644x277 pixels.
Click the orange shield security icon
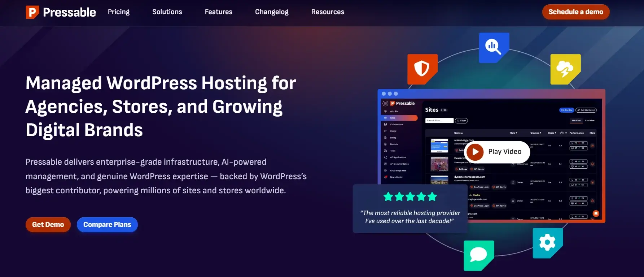422,69
